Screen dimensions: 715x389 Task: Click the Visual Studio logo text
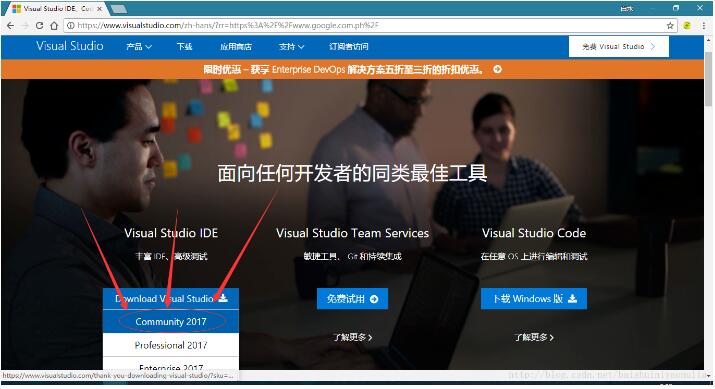70,46
